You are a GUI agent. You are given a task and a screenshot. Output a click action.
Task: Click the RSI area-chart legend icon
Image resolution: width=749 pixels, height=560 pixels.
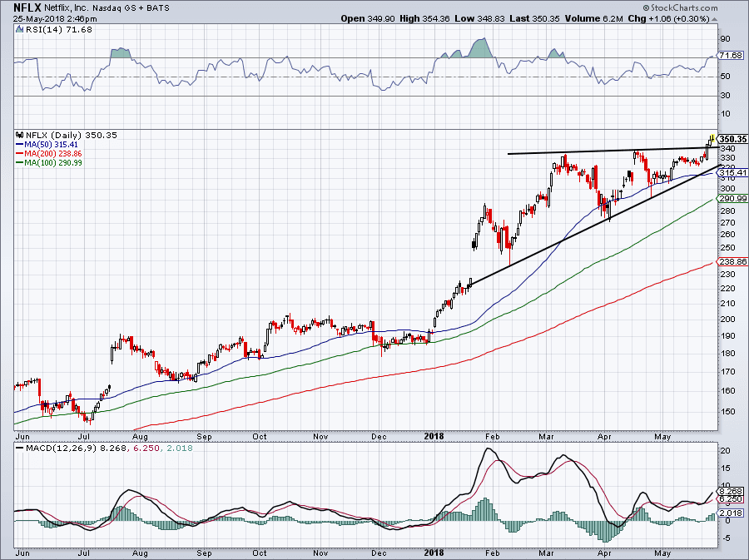[19, 30]
